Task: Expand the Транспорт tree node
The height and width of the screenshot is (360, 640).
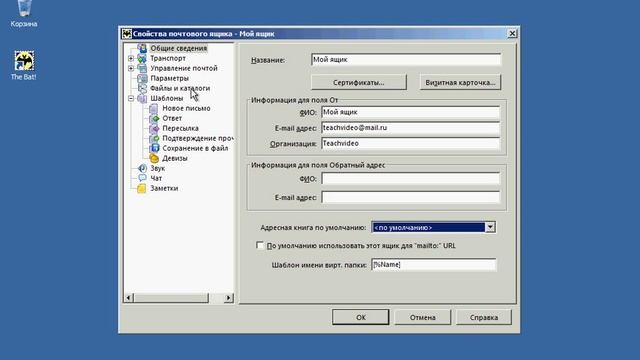Action: coord(131,58)
